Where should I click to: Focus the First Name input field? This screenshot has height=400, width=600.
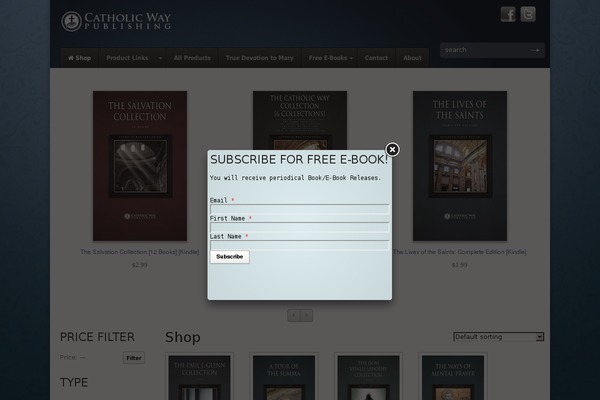[x=300, y=227]
